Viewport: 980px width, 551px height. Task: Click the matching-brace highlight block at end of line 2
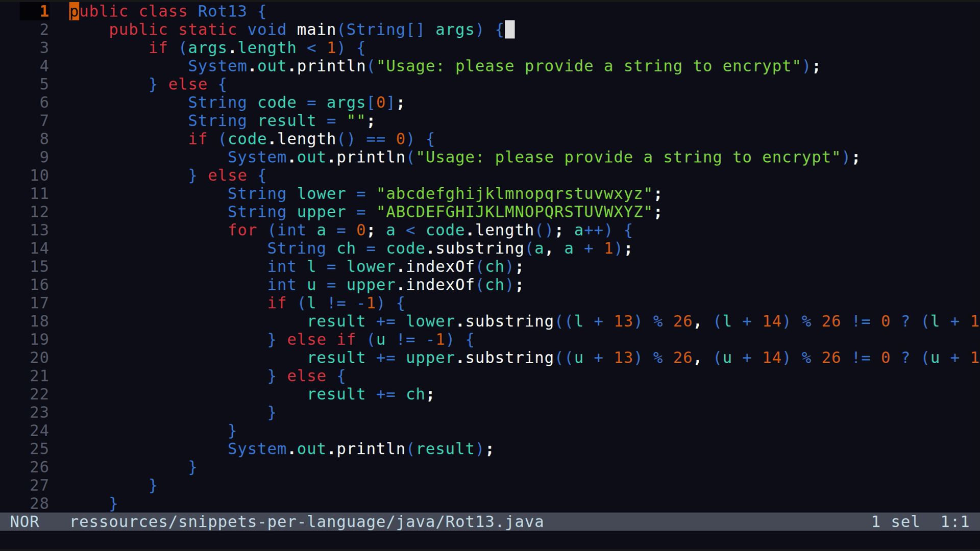(x=509, y=30)
